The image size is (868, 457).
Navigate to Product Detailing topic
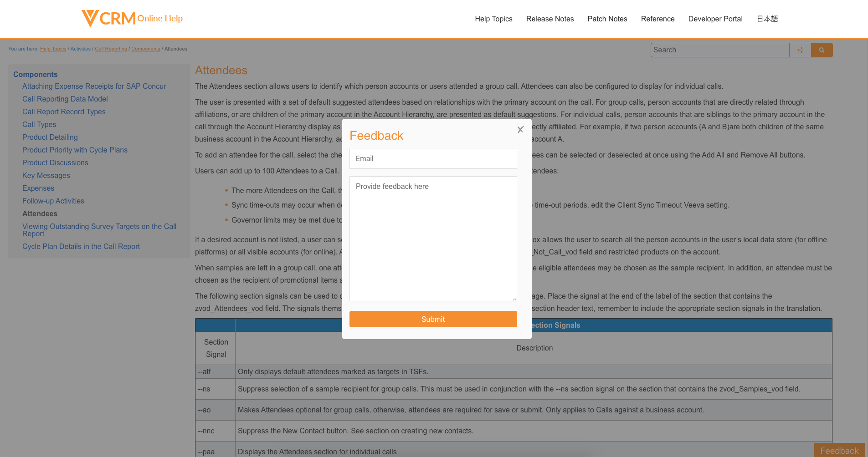click(x=50, y=137)
